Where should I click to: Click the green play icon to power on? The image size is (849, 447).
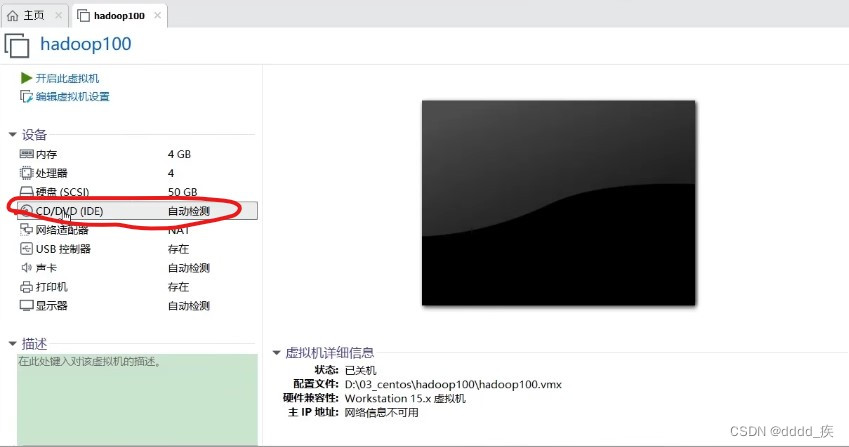pyautogui.click(x=26, y=78)
